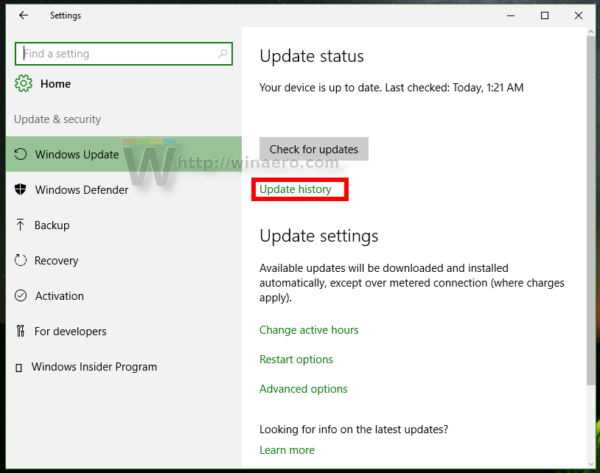
Task: Click the Windows Update sync icon
Action: click(21, 155)
